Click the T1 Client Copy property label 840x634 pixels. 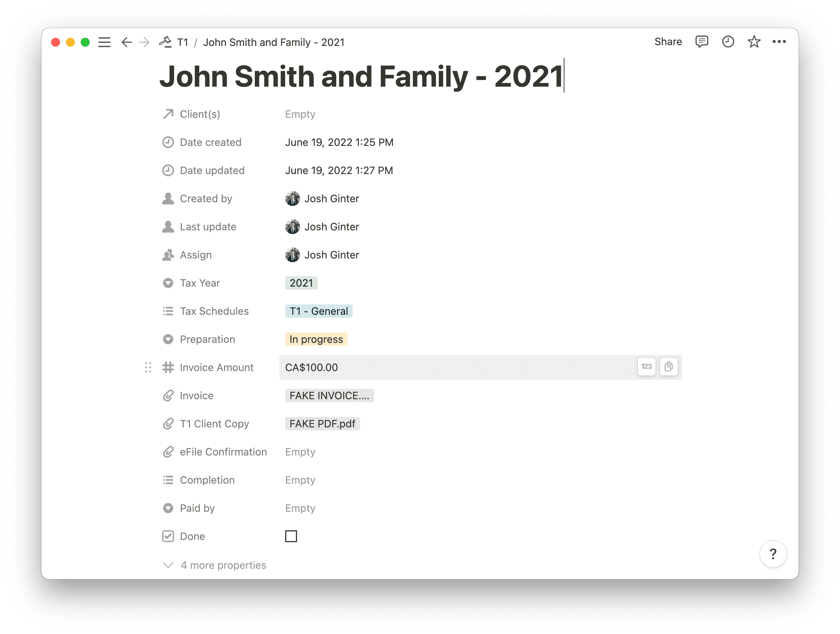pos(214,423)
